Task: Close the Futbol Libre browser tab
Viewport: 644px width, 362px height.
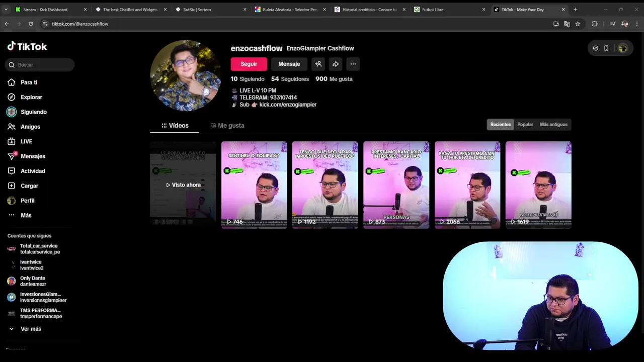Action: pyautogui.click(x=484, y=10)
